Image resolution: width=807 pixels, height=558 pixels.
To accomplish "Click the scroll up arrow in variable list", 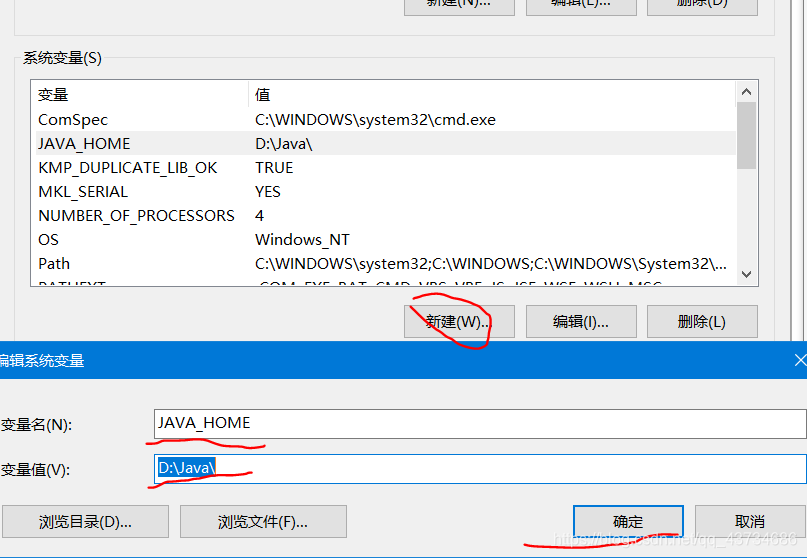I will point(746,92).
